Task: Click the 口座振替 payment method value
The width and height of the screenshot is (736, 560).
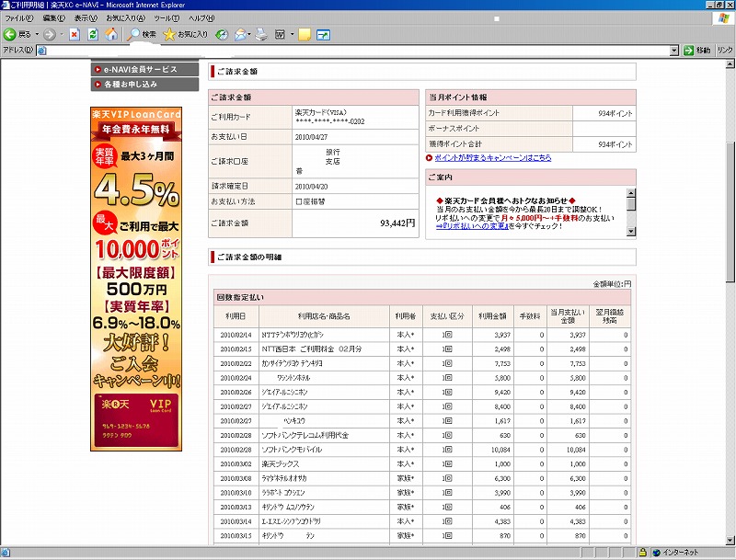Action: pos(310,201)
